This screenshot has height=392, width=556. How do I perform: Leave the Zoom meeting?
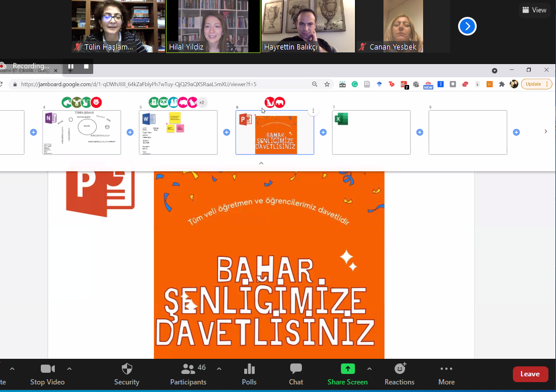530,374
